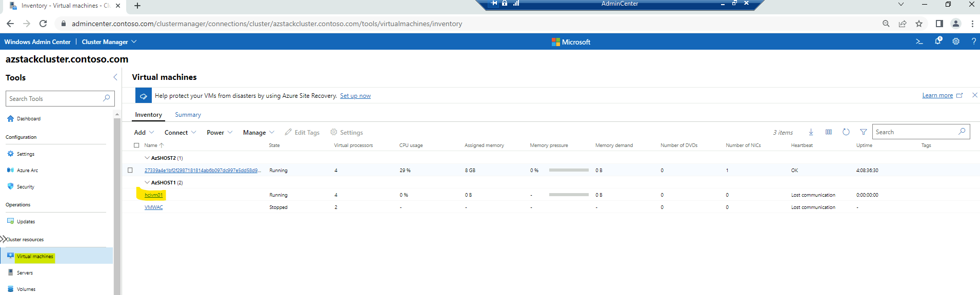Image resolution: width=980 pixels, height=295 pixels.
Task: Open the Power dropdown
Action: (x=219, y=132)
